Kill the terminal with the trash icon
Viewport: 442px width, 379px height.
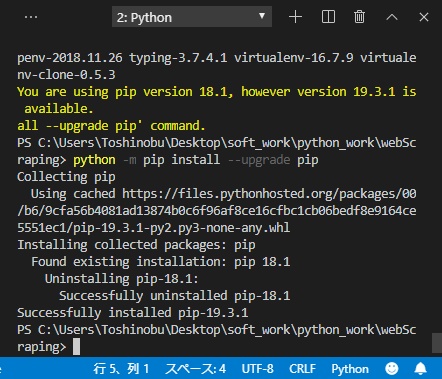pos(359,17)
